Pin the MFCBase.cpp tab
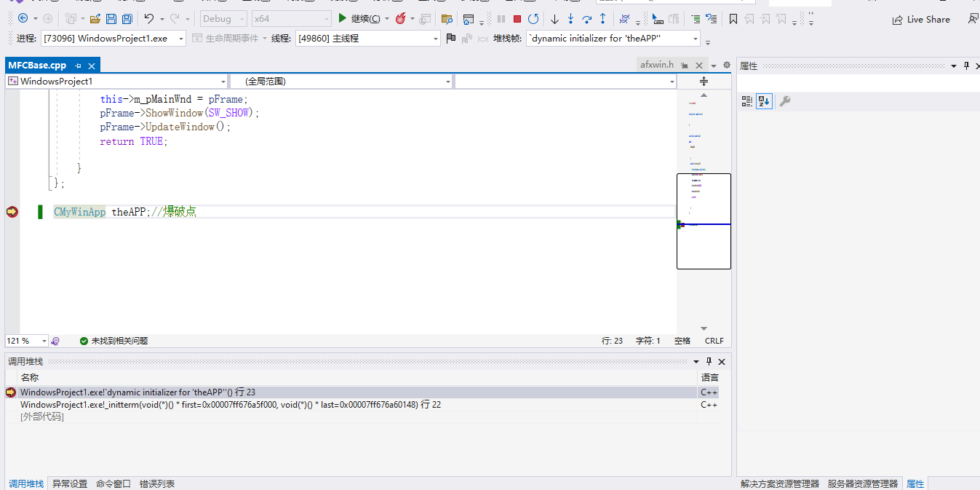The image size is (980, 490). pos(79,66)
